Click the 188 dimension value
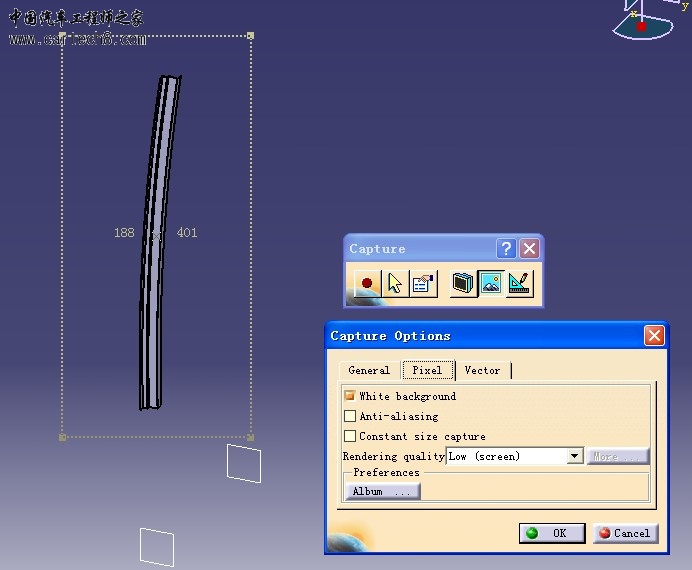Viewport: 692px width, 570px height. (x=124, y=232)
